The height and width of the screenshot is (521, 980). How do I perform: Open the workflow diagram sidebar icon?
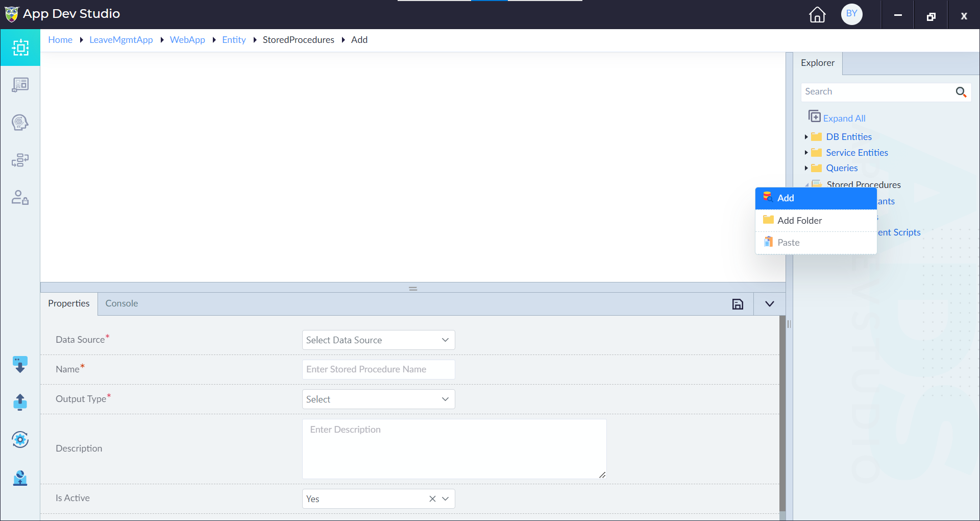(20, 160)
